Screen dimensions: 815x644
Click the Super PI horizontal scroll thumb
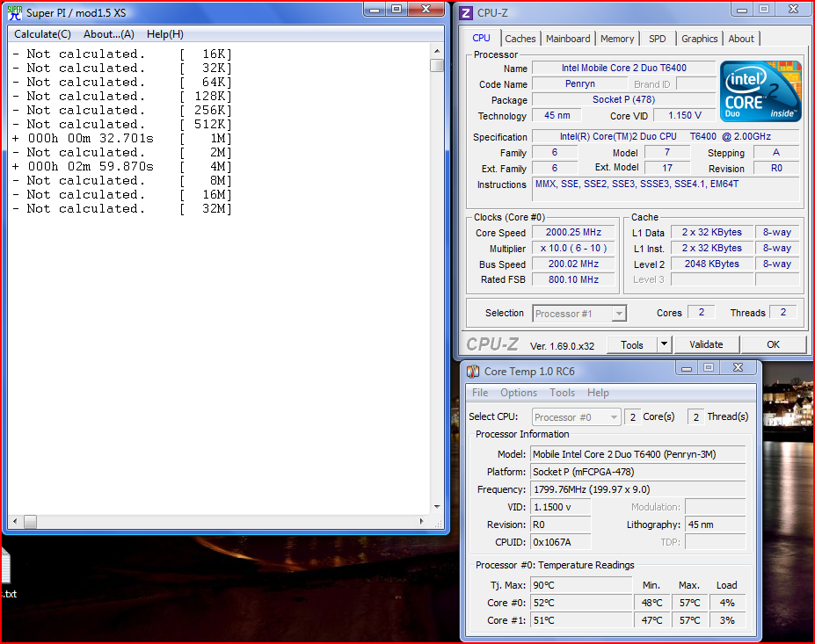30,521
